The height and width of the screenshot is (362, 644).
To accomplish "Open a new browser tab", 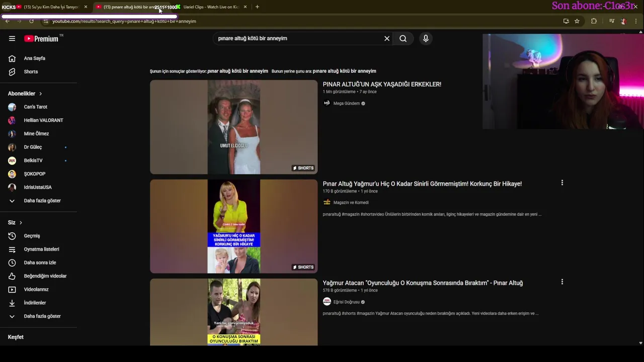I will pos(257,7).
